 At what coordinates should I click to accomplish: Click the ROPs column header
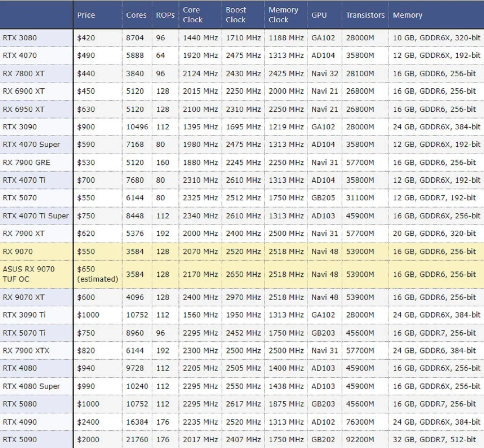click(x=165, y=15)
